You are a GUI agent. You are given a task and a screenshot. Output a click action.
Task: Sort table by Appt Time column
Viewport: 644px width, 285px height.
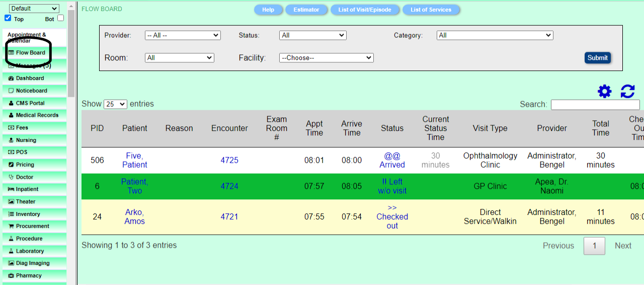point(314,128)
